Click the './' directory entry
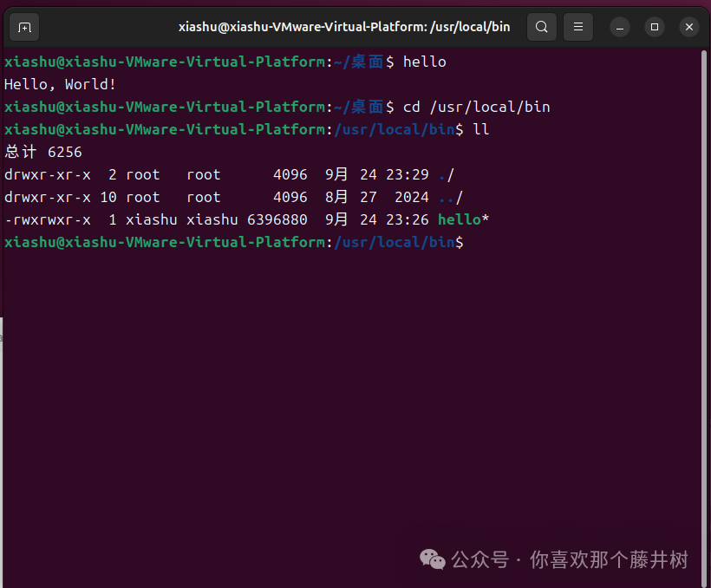This screenshot has width=711, height=588. (447, 174)
